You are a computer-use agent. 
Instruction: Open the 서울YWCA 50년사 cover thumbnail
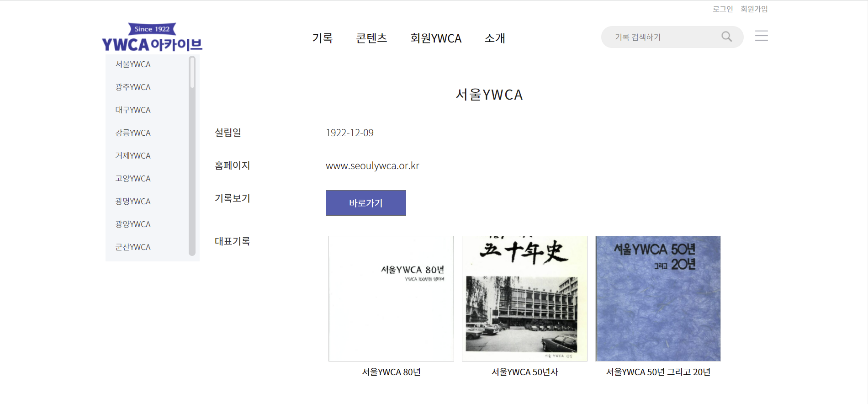pyautogui.click(x=524, y=298)
